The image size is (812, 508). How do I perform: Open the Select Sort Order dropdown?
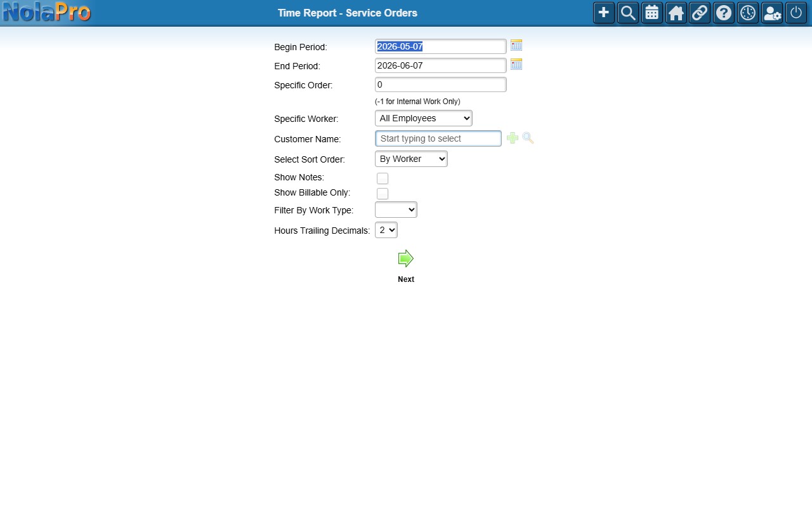tap(411, 159)
